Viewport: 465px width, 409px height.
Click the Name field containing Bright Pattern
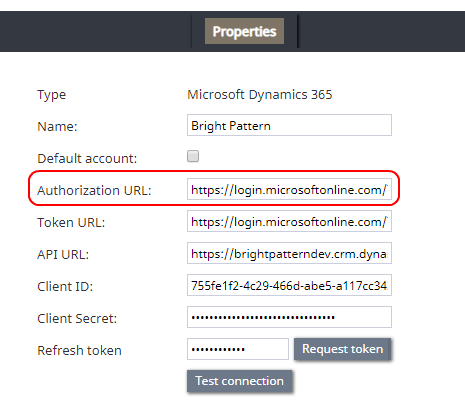pyautogui.click(x=289, y=125)
